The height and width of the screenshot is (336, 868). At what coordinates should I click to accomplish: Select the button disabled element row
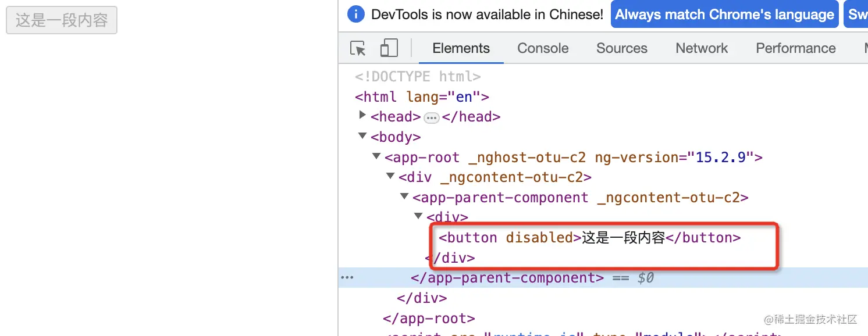pyautogui.click(x=589, y=237)
